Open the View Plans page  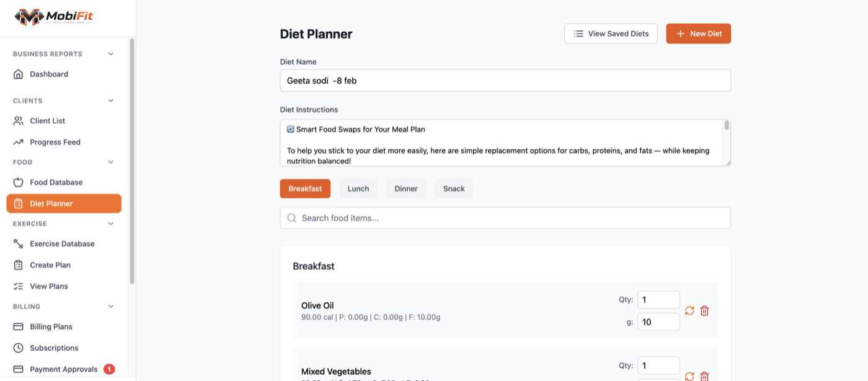pyautogui.click(x=64, y=286)
